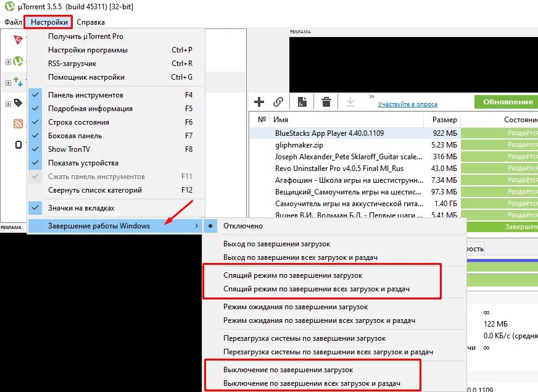
Task: Select Выключение по завершении всех загрузок и раздач
Action: [x=334, y=383]
